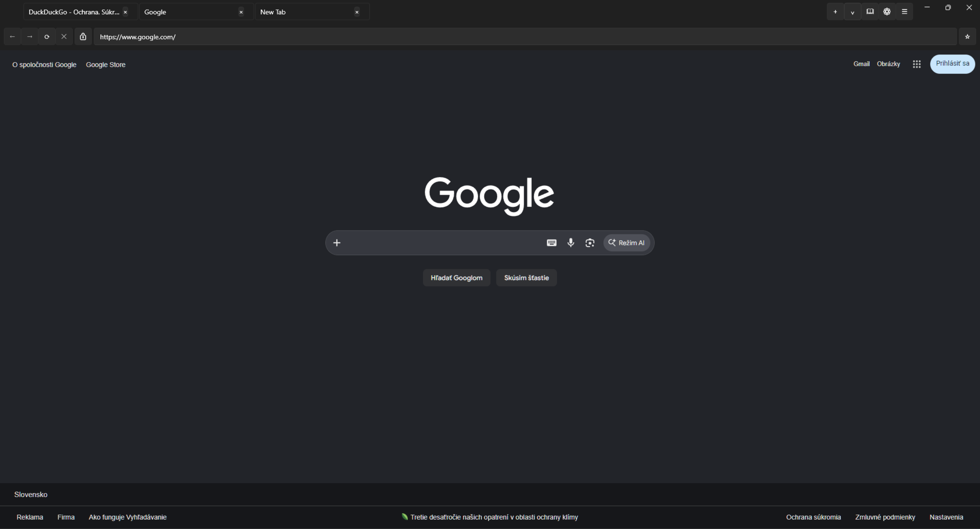Click the URL address bar
Screen dimensions: 980x529
click(525, 37)
